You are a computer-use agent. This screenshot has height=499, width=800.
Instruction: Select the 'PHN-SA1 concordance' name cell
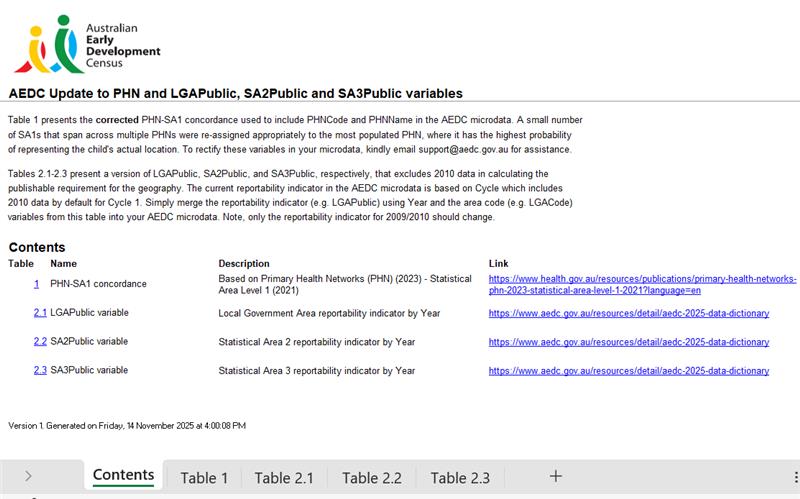pos(98,284)
